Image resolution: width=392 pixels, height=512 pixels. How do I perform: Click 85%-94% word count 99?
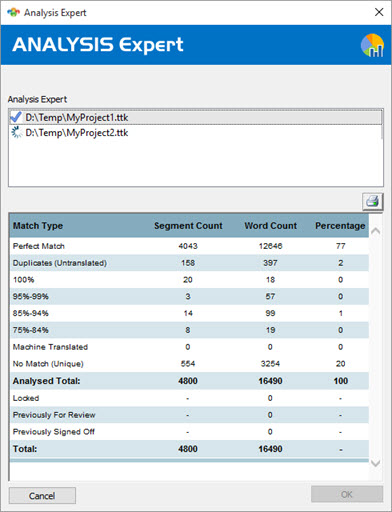pyautogui.click(x=270, y=313)
